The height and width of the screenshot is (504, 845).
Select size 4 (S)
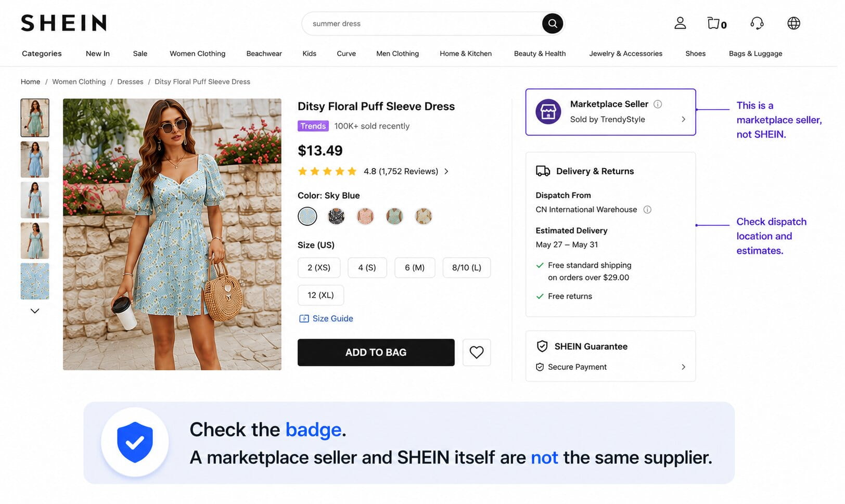[x=367, y=267]
